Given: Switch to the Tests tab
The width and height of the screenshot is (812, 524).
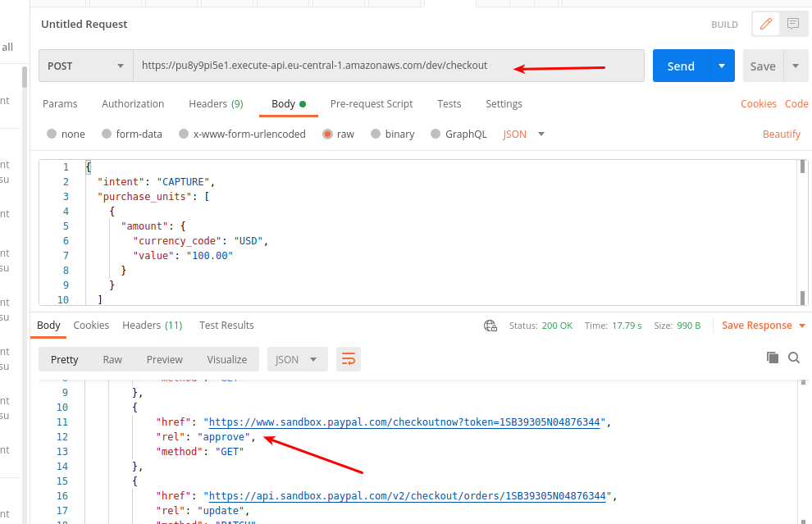Looking at the screenshot, I should 449,104.
